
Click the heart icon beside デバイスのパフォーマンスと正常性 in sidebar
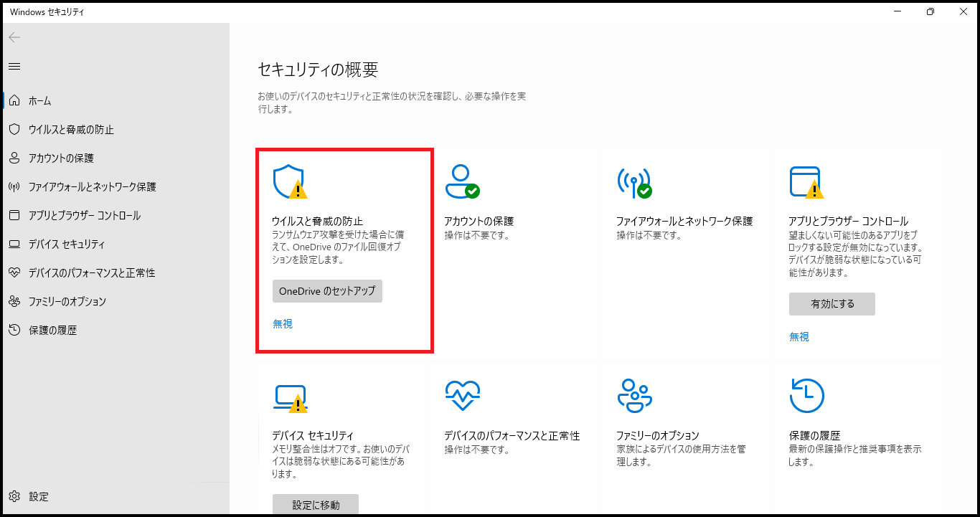click(14, 272)
